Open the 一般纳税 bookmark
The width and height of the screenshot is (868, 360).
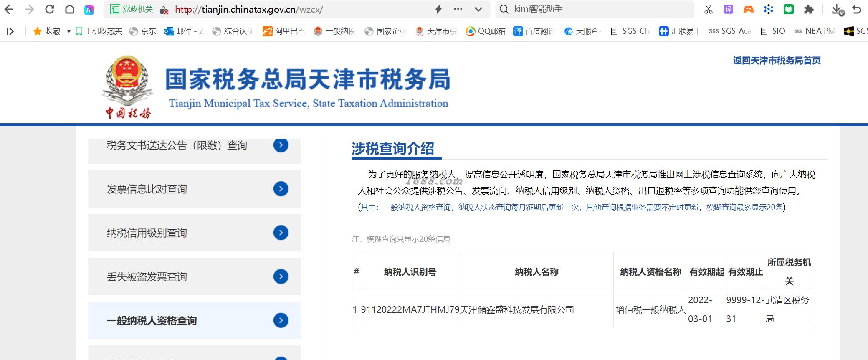click(x=335, y=31)
